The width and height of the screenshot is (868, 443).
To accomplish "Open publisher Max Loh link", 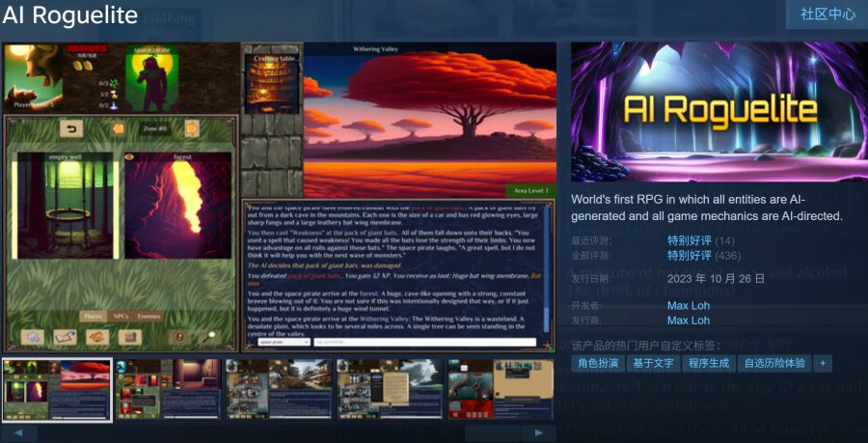I will pos(688,320).
